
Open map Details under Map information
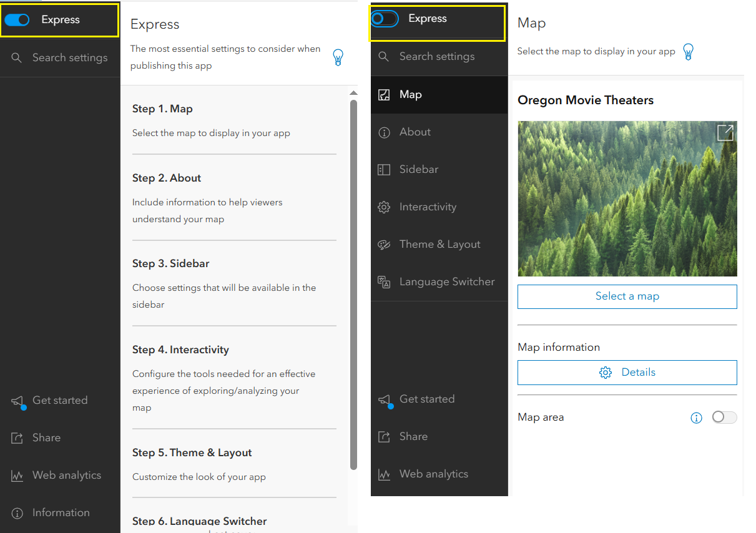(627, 372)
